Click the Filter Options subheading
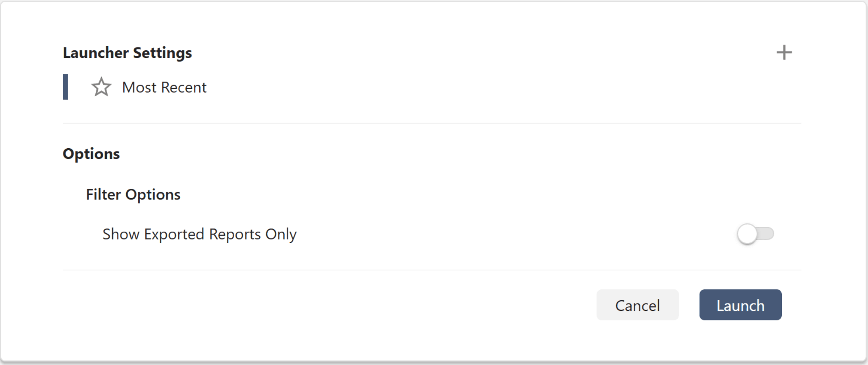The height and width of the screenshot is (365, 868). click(133, 194)
